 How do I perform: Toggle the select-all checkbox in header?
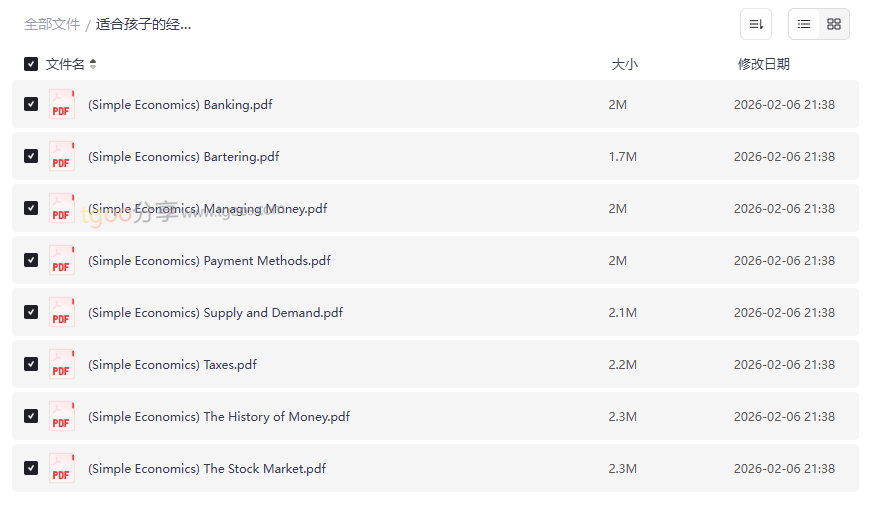coord(31,64)
